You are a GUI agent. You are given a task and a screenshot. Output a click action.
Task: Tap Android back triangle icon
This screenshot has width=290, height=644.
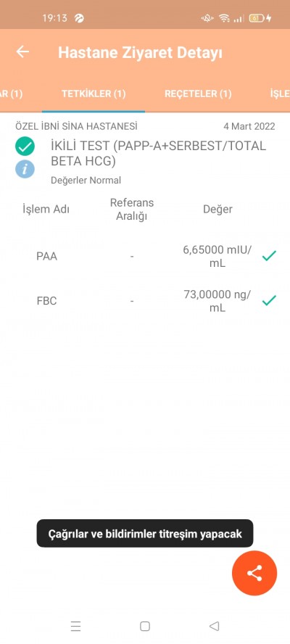(214, 626)
